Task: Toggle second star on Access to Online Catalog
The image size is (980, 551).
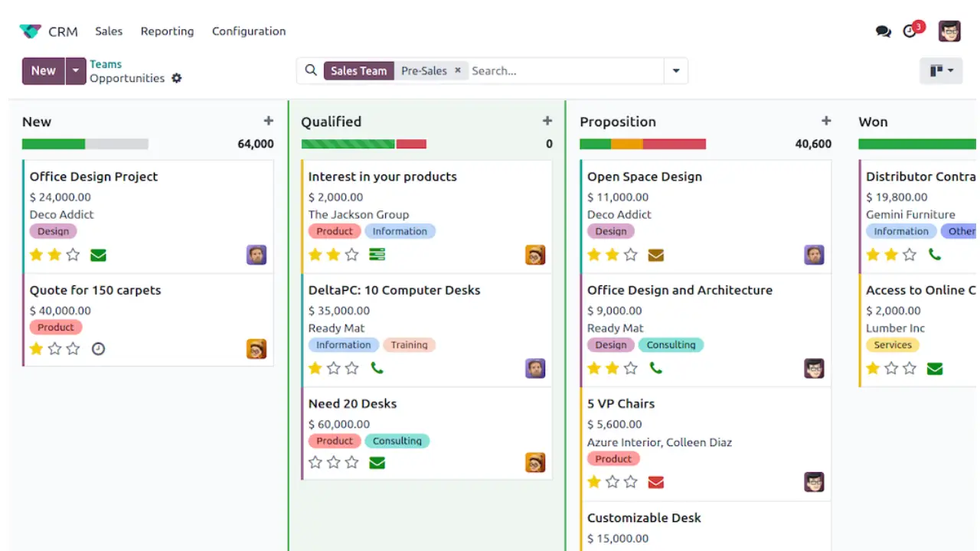Action: pos(891,368)
